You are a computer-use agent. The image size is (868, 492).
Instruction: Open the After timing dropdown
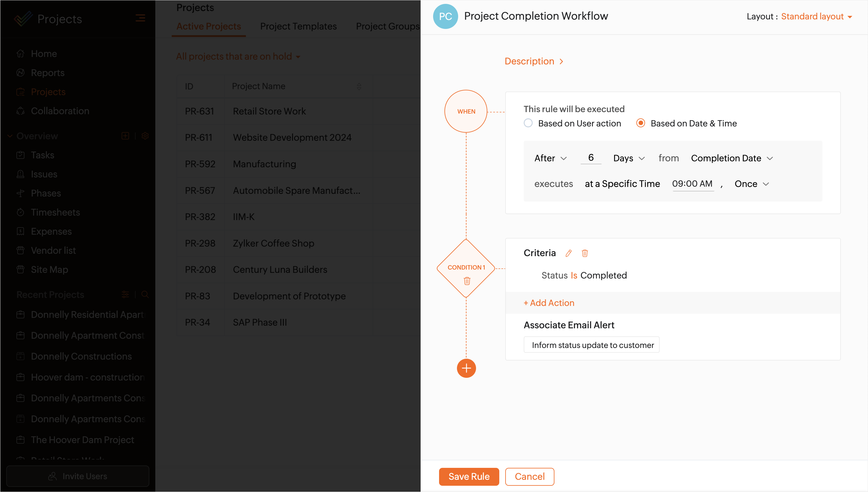coord(551,158)
